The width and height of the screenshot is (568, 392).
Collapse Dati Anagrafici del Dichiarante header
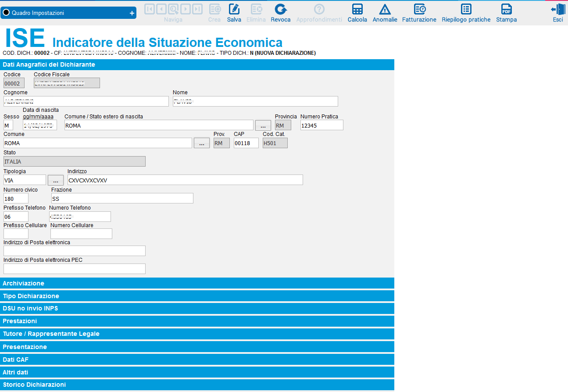click(x=197, y=64)
